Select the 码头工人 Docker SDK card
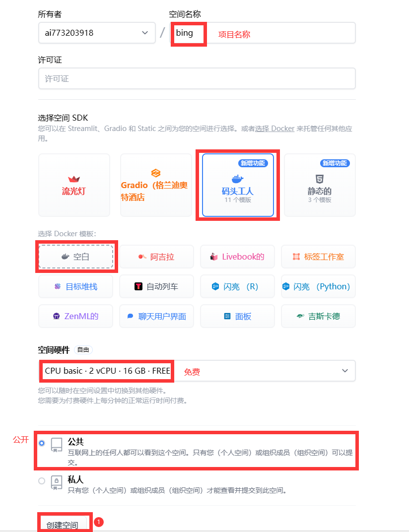The height and width of the screenshot is (532, 409). tap(238, 185)
